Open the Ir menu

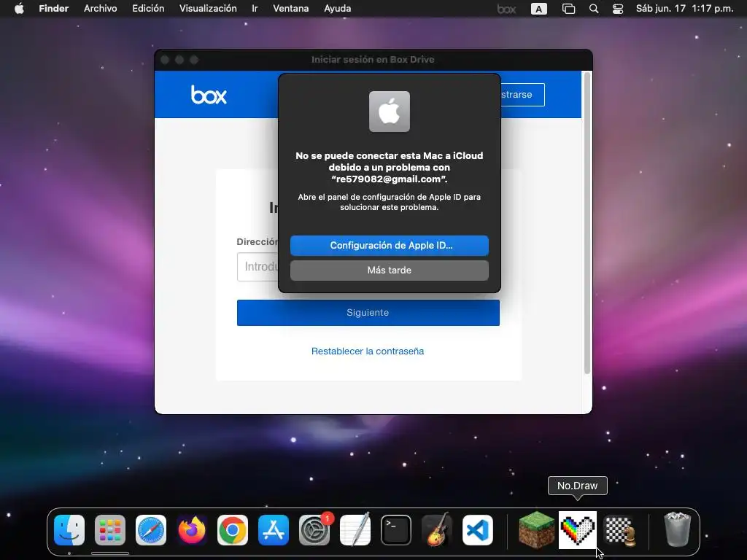point(255,9)
